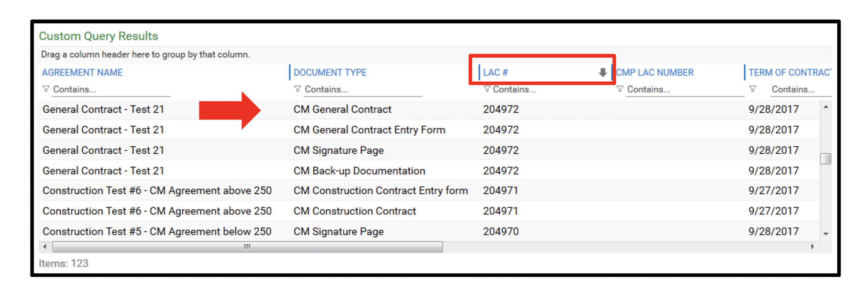
Task: Focus CMP LAC Number Contains filter field
Action: [x=685, y=89]
